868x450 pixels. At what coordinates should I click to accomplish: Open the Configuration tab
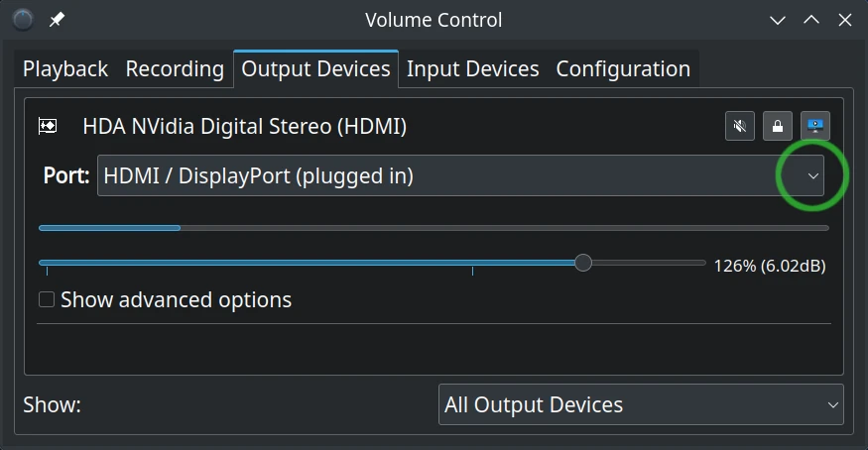[x=623, y=69]
